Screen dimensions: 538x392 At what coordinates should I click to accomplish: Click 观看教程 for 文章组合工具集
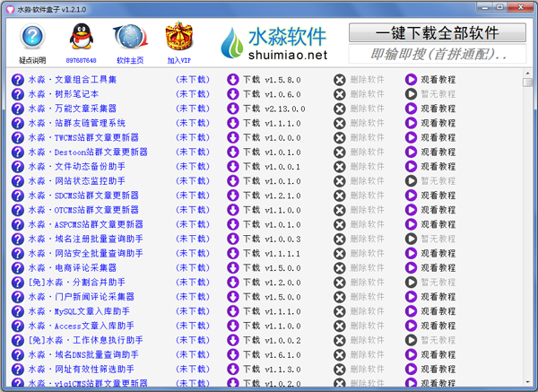click(438, 80)
